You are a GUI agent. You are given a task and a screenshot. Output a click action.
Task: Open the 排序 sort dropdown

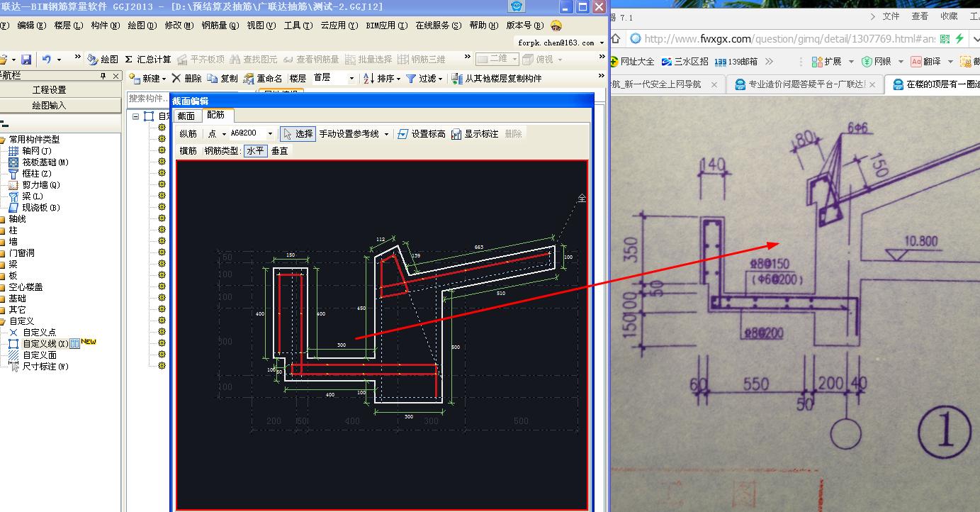coord(398,79)
